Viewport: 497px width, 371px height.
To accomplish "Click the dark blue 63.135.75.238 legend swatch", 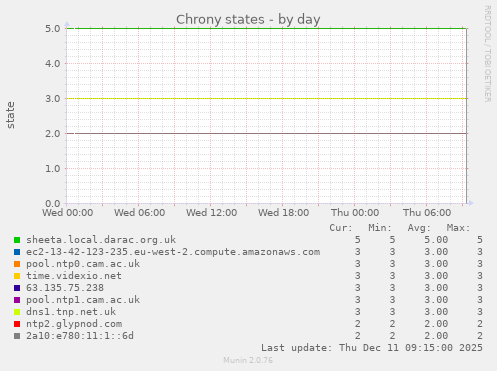I will point(17,288).
